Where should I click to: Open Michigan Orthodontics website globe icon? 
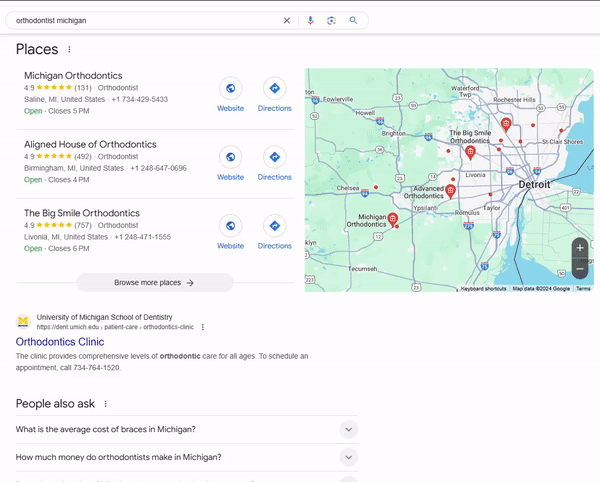(x=230, y=88)
